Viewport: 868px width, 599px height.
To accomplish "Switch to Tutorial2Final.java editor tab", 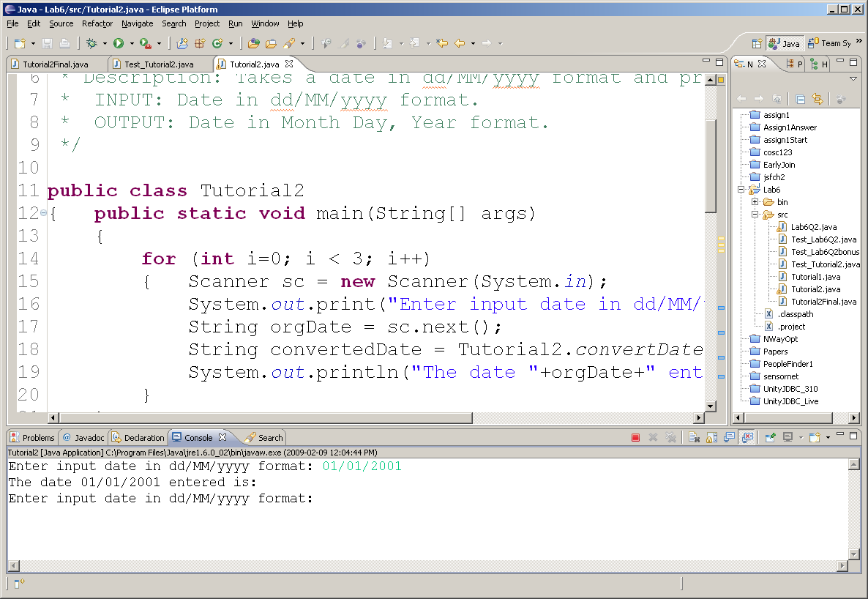I will click(x=56, y=64).
